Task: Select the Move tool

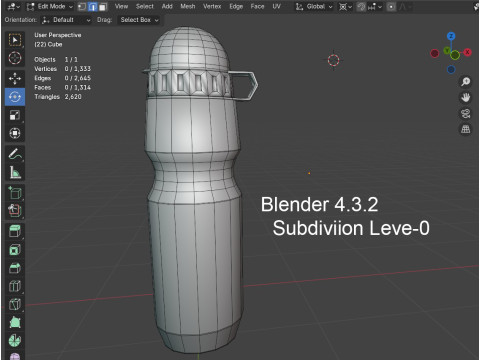Action: coord(15,79)
